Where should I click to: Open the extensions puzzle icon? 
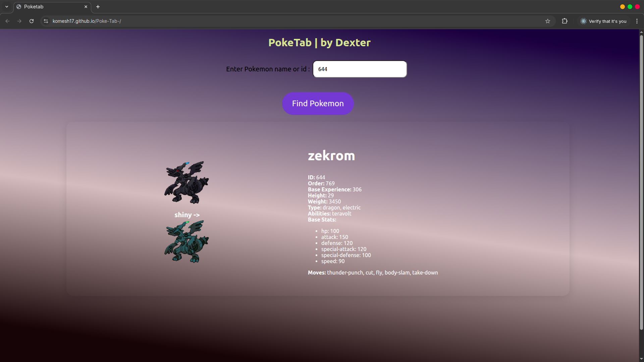[x=565, y=21]
